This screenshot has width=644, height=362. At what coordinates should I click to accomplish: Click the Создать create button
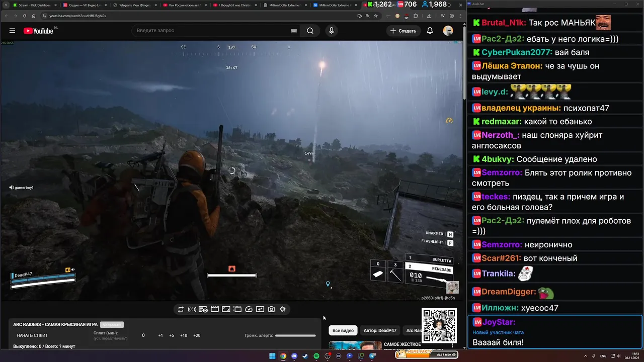tap(403, 31)
